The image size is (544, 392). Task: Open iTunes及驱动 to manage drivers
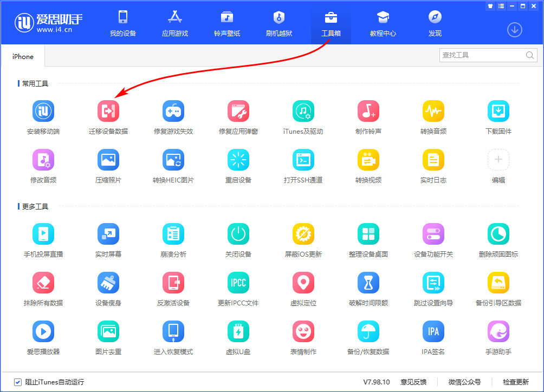point(303,115)
